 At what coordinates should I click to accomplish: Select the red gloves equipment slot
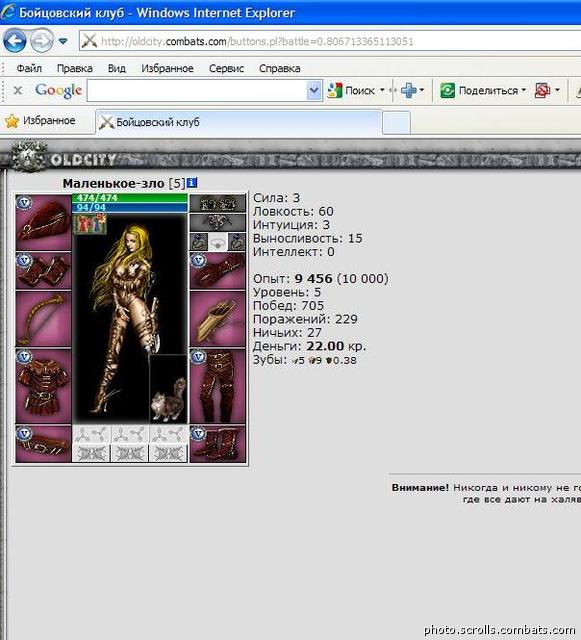[x=218, y=271]
